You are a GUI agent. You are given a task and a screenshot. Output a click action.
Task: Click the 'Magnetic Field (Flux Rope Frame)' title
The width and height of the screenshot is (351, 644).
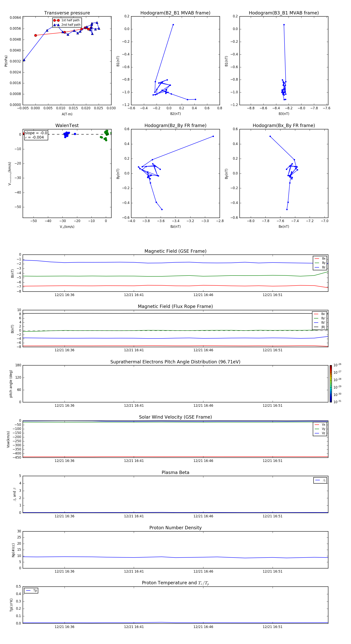point(175,307)
